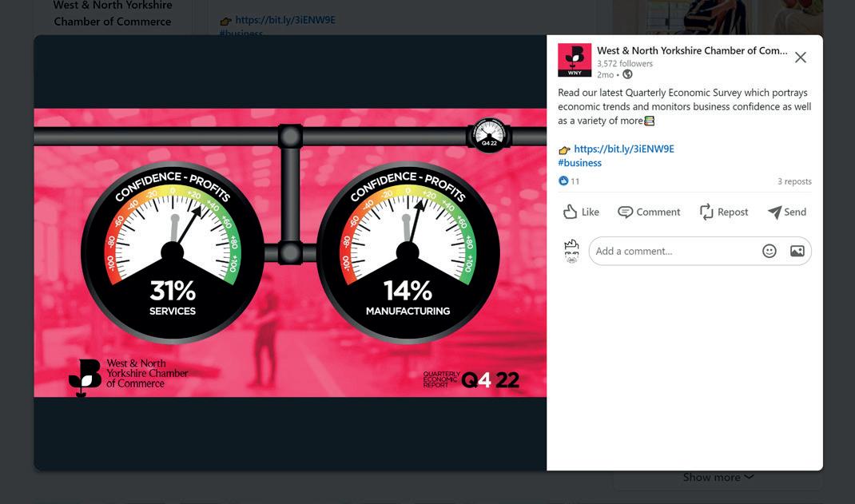855x504 pixels.
Task: Click the post description text
Action: tap(684, 107)
